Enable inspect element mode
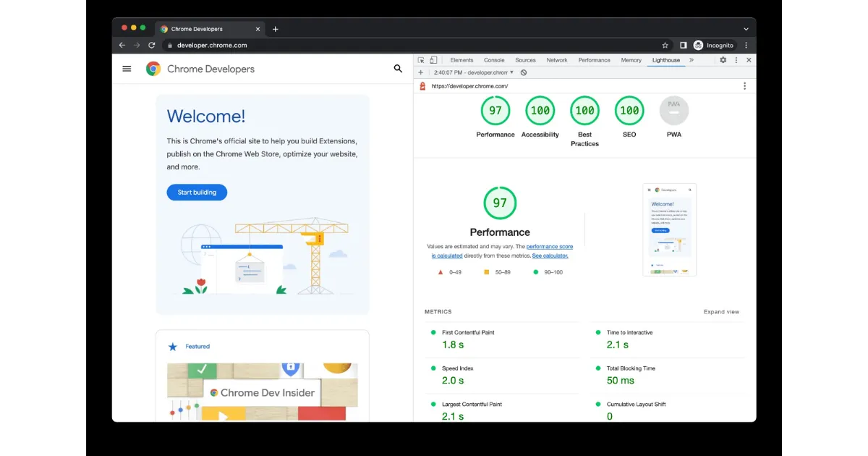868x456 pixels. (421, 60)
